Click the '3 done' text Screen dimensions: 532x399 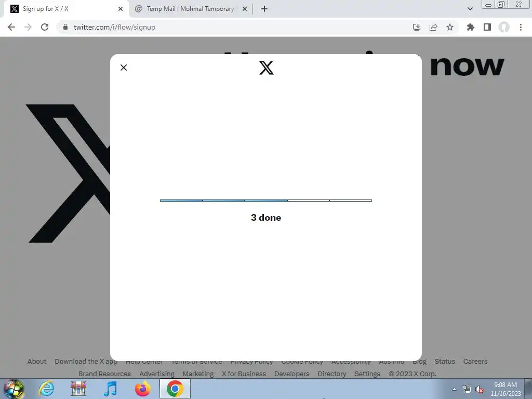(266, 218)
